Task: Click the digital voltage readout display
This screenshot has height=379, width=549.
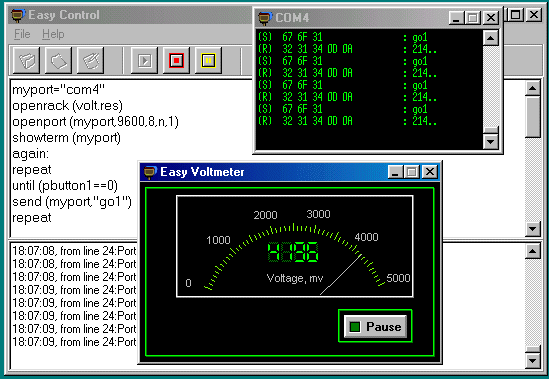Action: tap(293, 252)
